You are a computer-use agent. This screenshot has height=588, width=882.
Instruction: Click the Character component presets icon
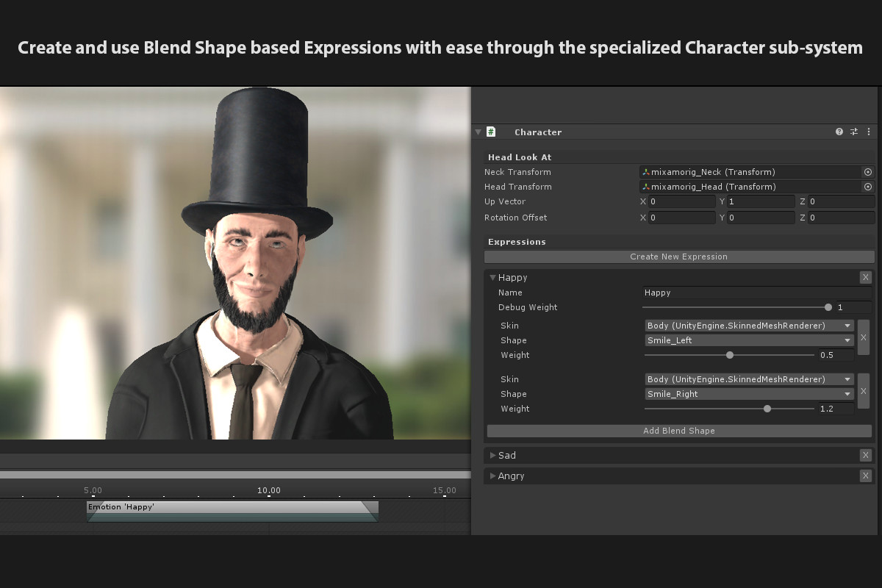click(x=854, y=132)
